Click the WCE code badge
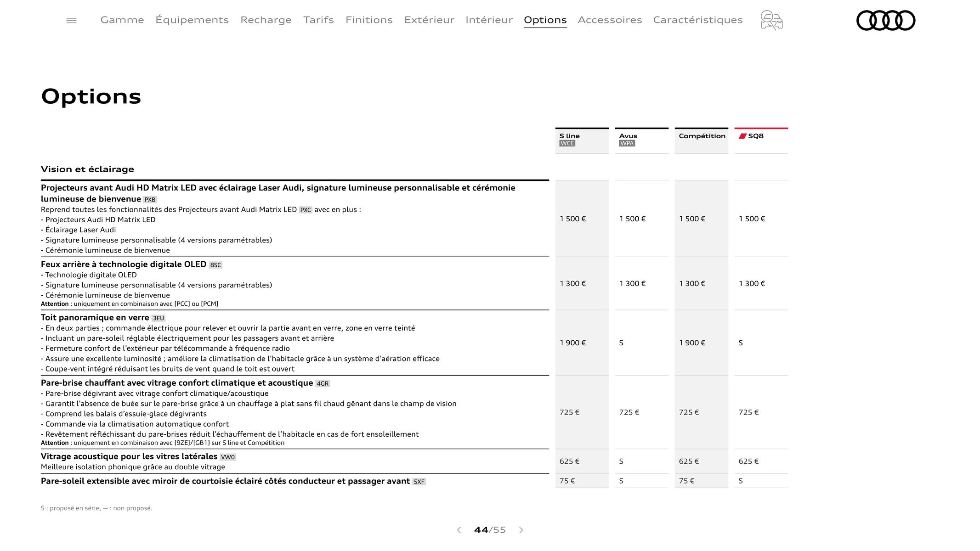The image size is (980, 551). coord(567,143)
